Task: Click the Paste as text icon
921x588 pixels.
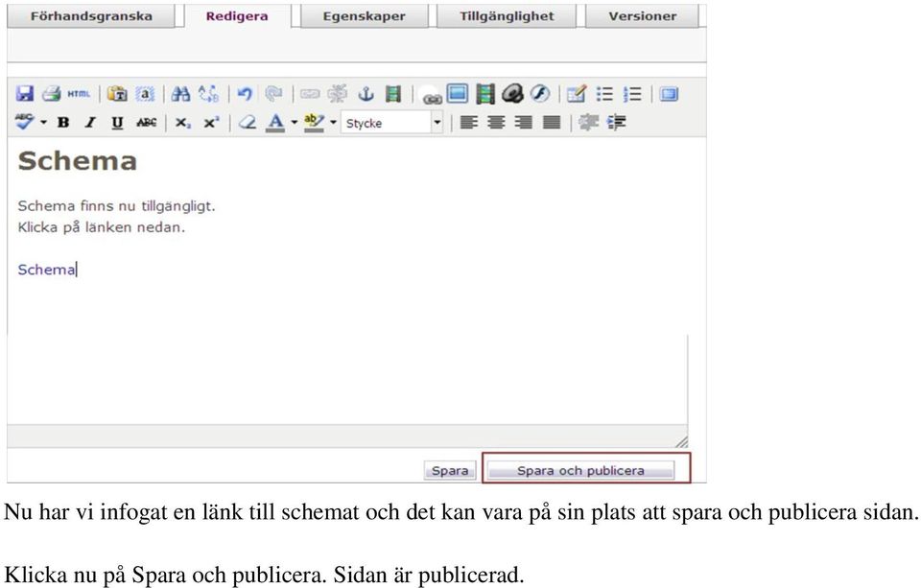Action: pos(117,94)
